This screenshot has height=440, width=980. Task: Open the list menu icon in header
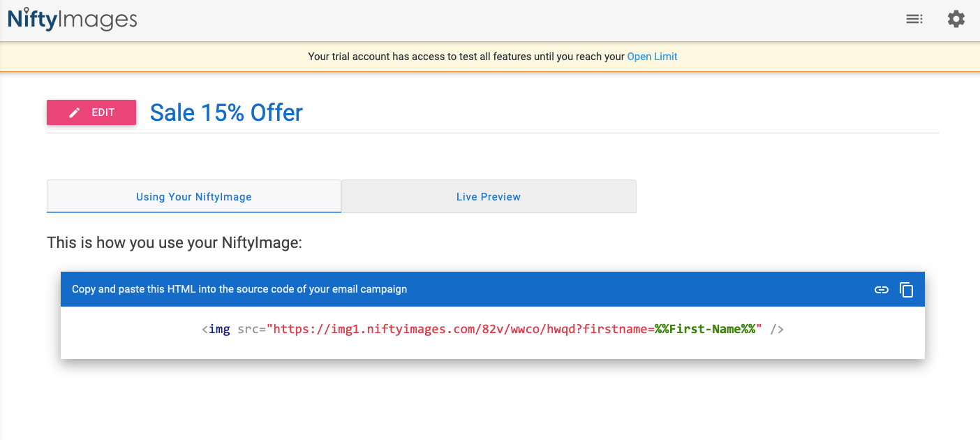[914, 20]
